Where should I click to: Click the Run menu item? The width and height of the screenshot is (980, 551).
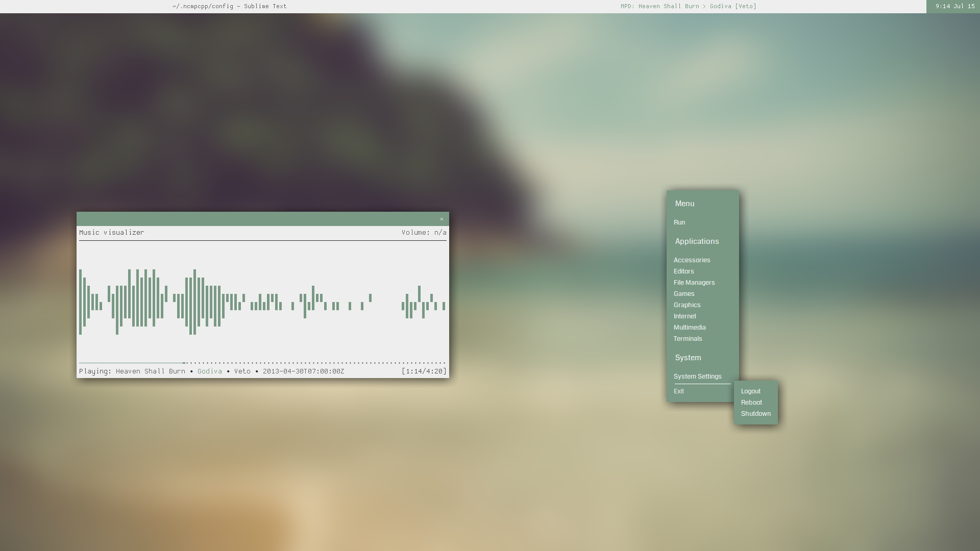[x=679, y=222]
